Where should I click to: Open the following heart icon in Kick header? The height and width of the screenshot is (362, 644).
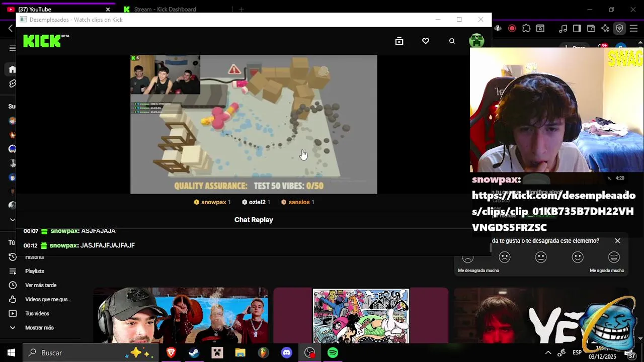click(426, 41)
